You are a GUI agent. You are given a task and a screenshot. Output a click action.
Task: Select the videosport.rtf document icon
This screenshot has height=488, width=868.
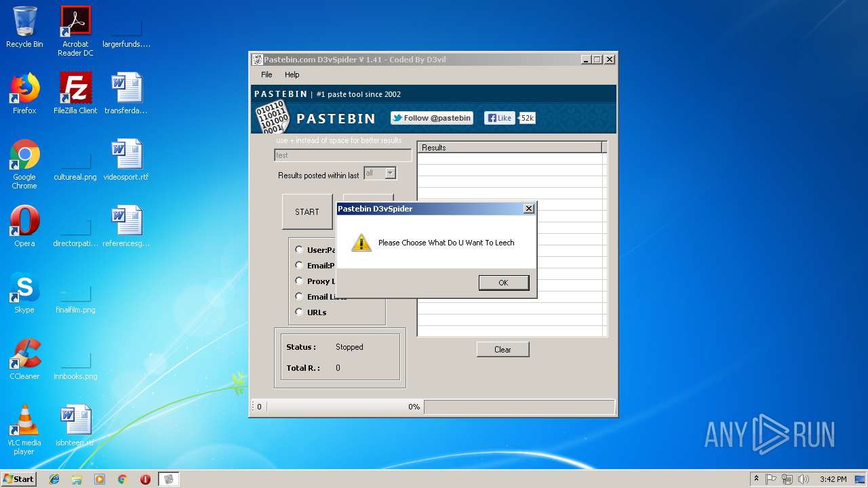coord(126,160)
